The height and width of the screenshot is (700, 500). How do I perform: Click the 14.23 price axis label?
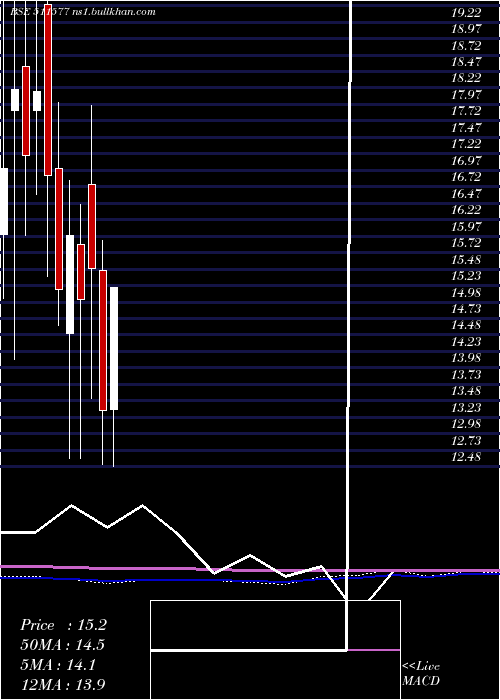point(466,342)
